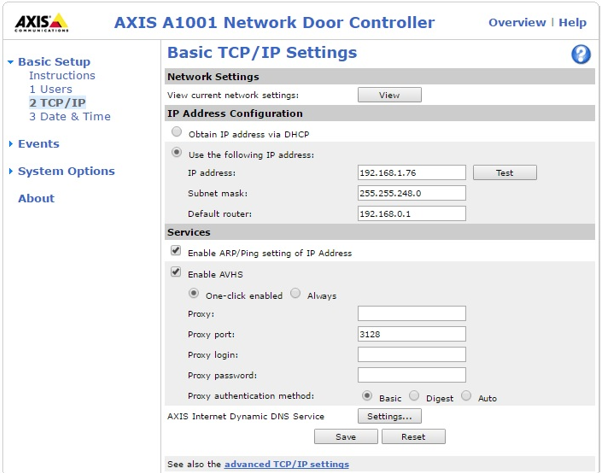Uncheck the Enable AVHS checkbox
Image resolution: width=602 pixels, height=473 pixels.
coord(176,272)
